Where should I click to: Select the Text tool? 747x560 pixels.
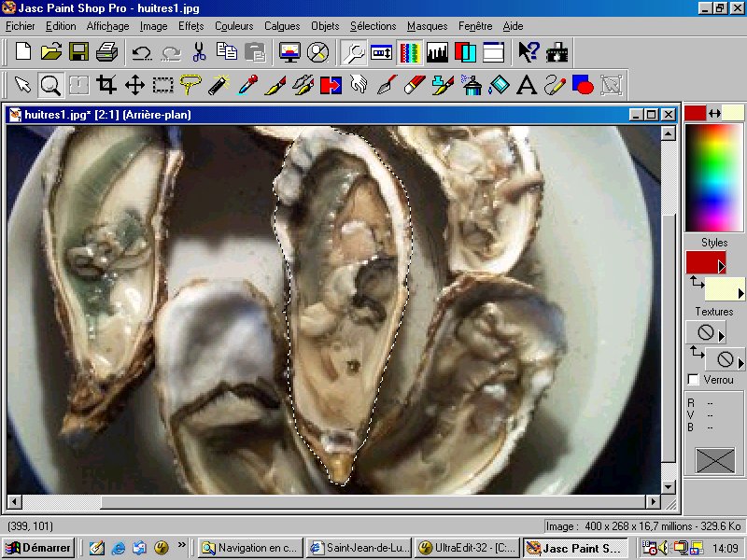[x=527, y=85]
